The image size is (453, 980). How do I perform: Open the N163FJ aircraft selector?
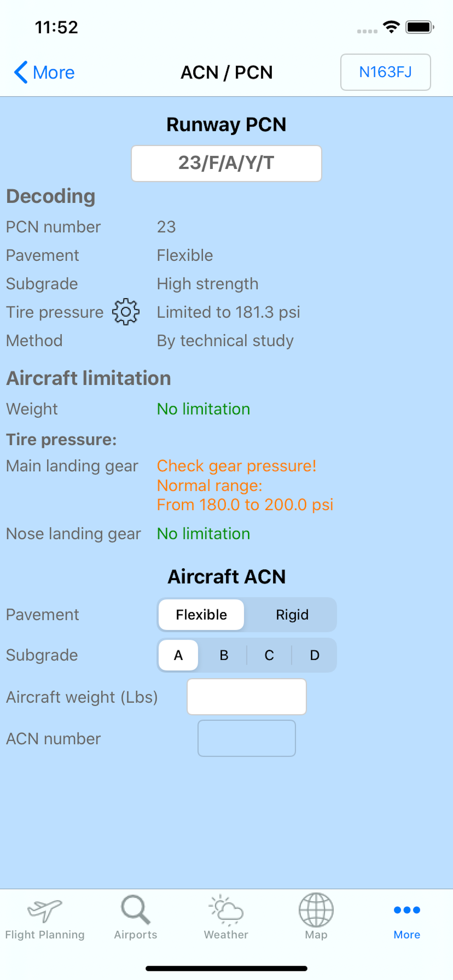385,72
